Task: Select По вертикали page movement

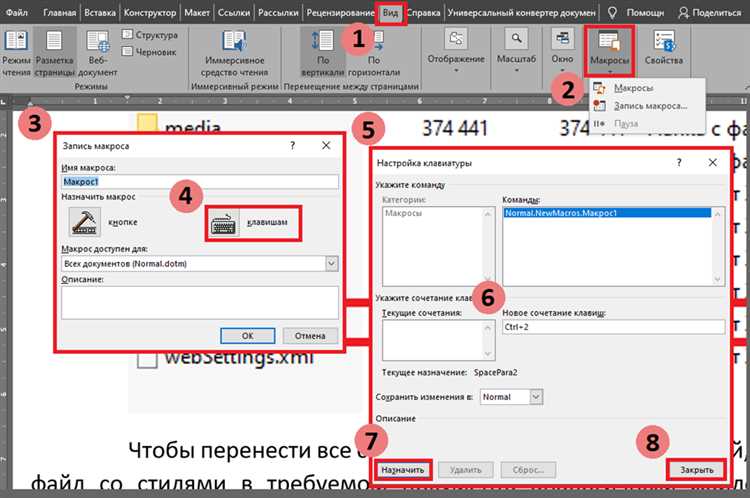Action: pyautogui.click(x=323, y=52)
